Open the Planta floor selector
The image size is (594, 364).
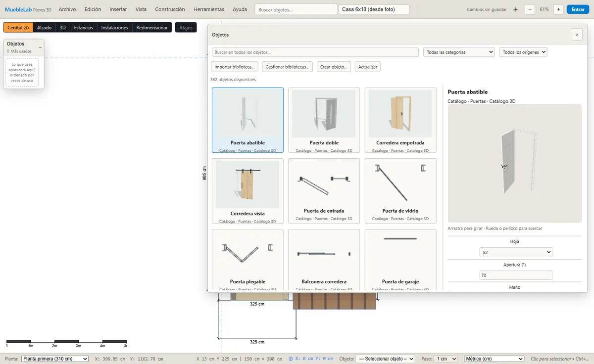tap(54, 359)
